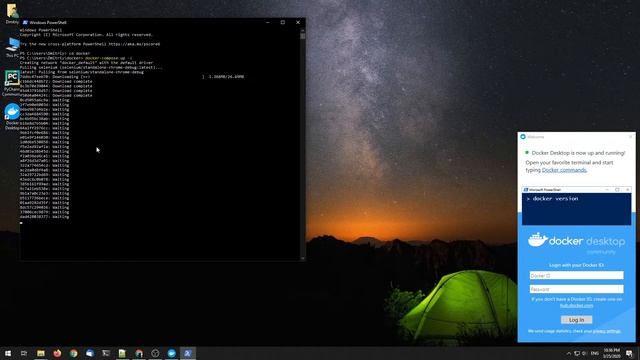The width and height of the screenshot is (640, 360).
Task: Open the round white-ring icon in taskbar
Action: pos(155,353)
